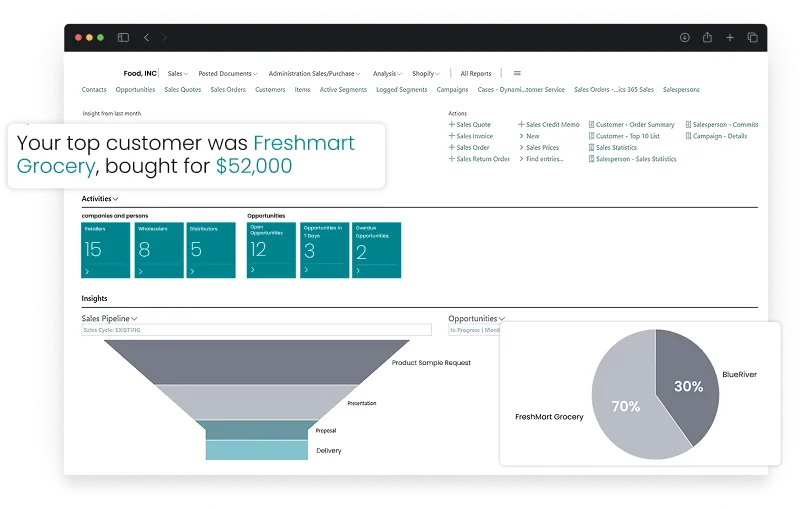The height and width of the screenshot is (508, 812).
Task: Click the Presentation funnel segment
Action: click(x=257, y=402)
